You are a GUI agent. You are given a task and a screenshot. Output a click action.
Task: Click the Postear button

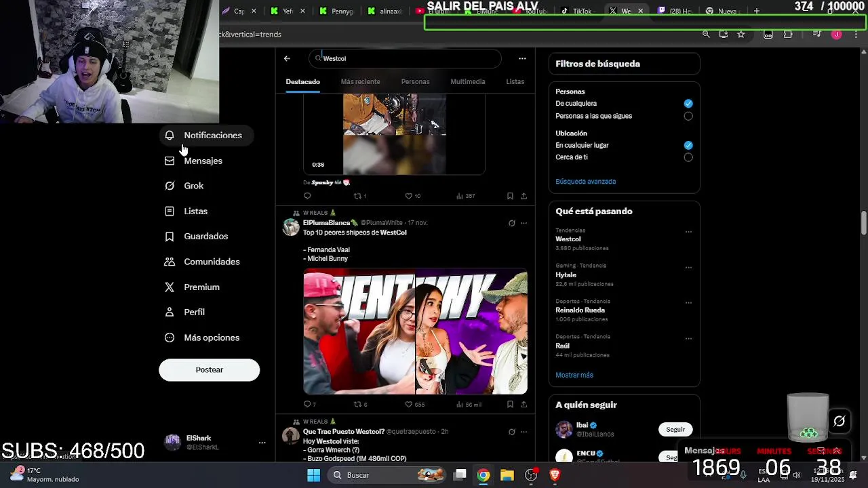click(x=209, y=370)
